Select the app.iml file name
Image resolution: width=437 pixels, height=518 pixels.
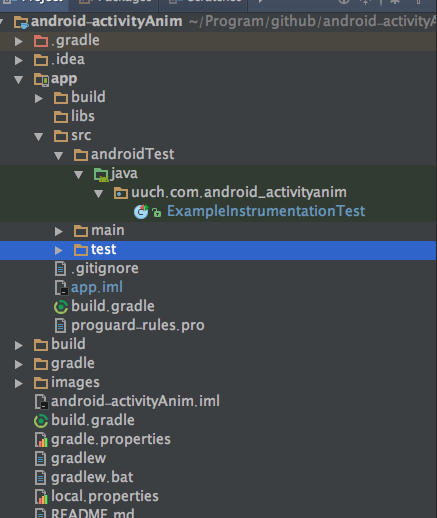click(97, 288)
